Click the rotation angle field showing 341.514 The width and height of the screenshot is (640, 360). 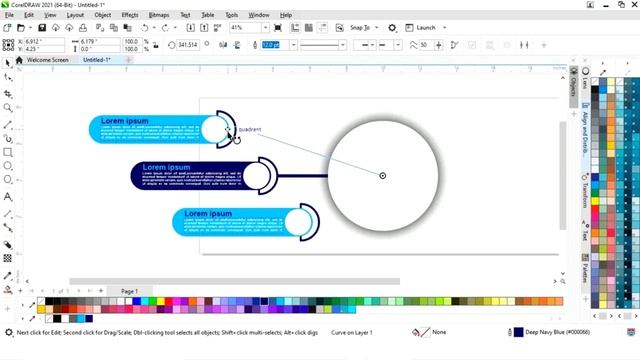188,45
